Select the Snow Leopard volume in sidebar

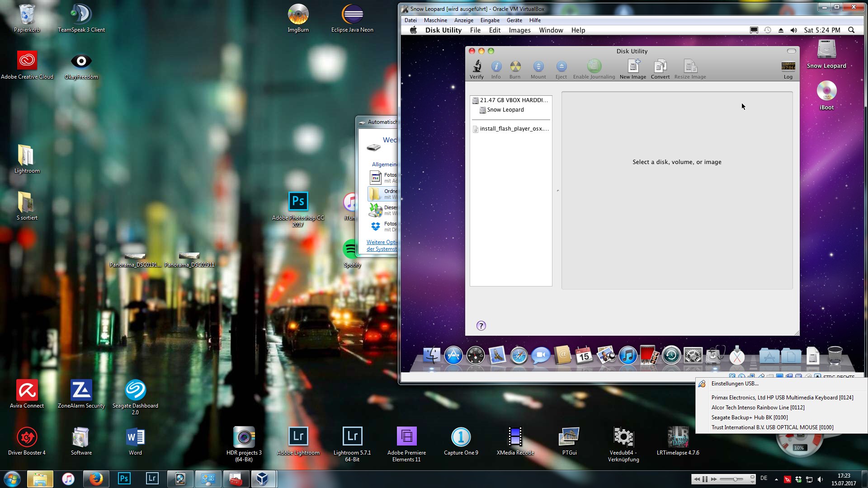(x=505, y=110)
